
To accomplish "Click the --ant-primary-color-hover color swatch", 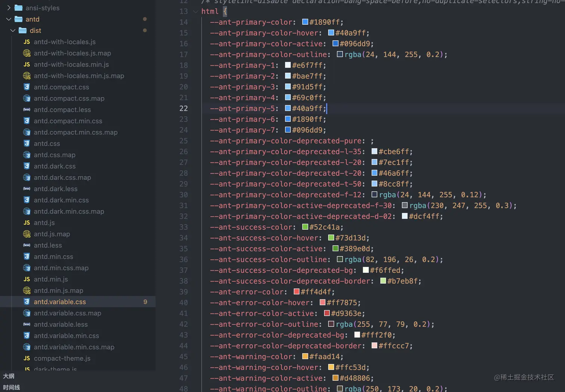I will 331,33.
